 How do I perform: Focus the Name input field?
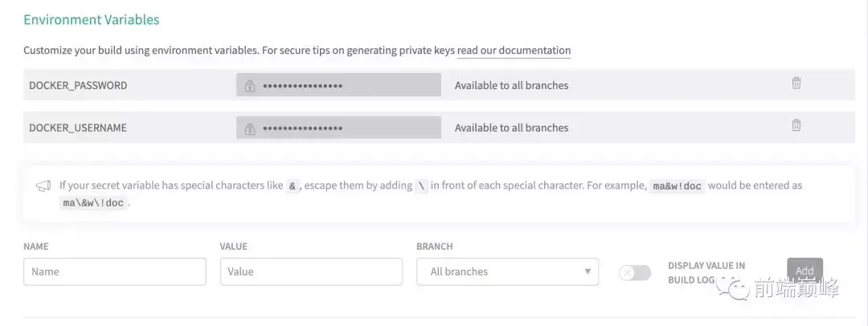click(115, 271)
